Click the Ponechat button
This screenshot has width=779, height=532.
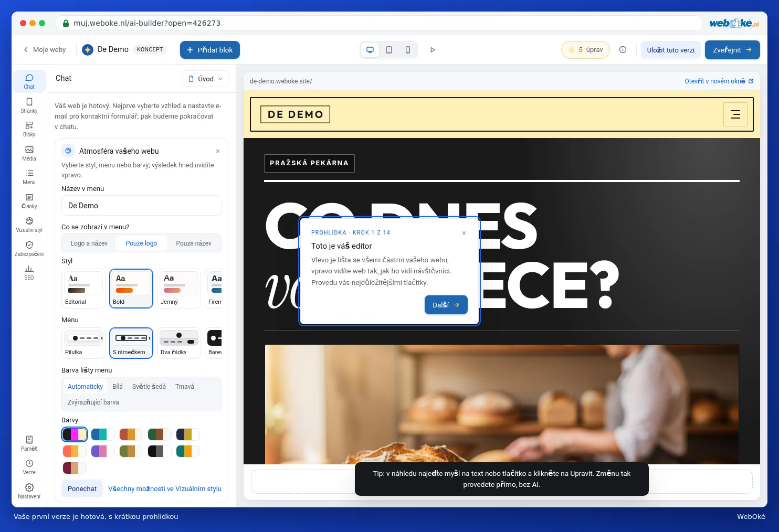pos(82,489)
